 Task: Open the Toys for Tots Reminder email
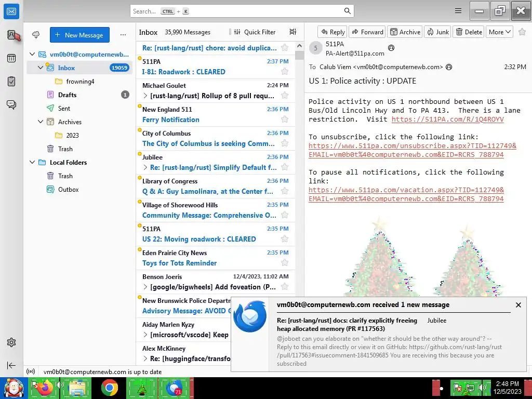216,258
